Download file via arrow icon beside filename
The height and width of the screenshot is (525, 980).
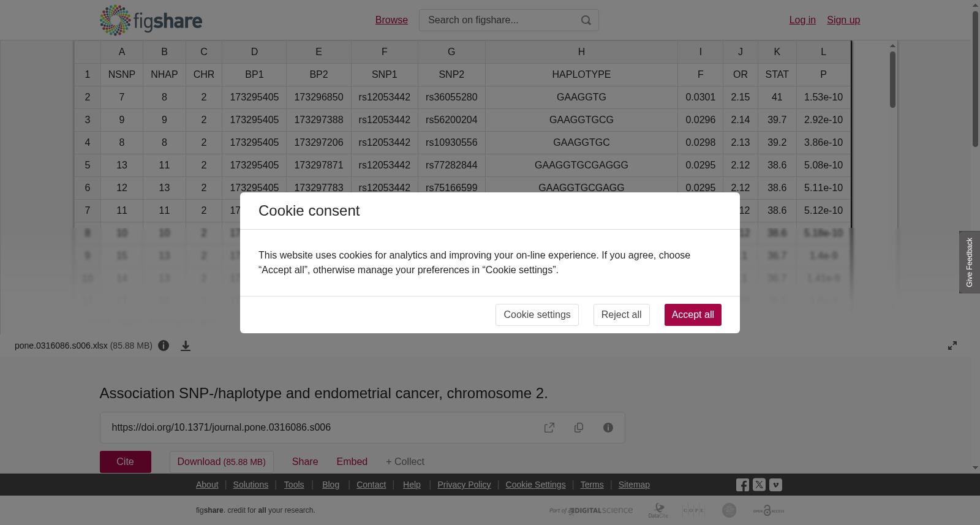point(186,346)
